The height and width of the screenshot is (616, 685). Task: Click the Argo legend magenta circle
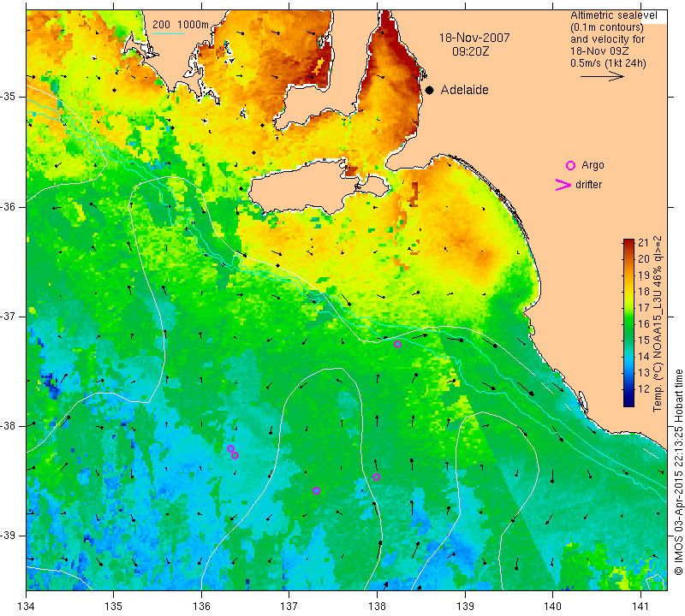[570, 165]
